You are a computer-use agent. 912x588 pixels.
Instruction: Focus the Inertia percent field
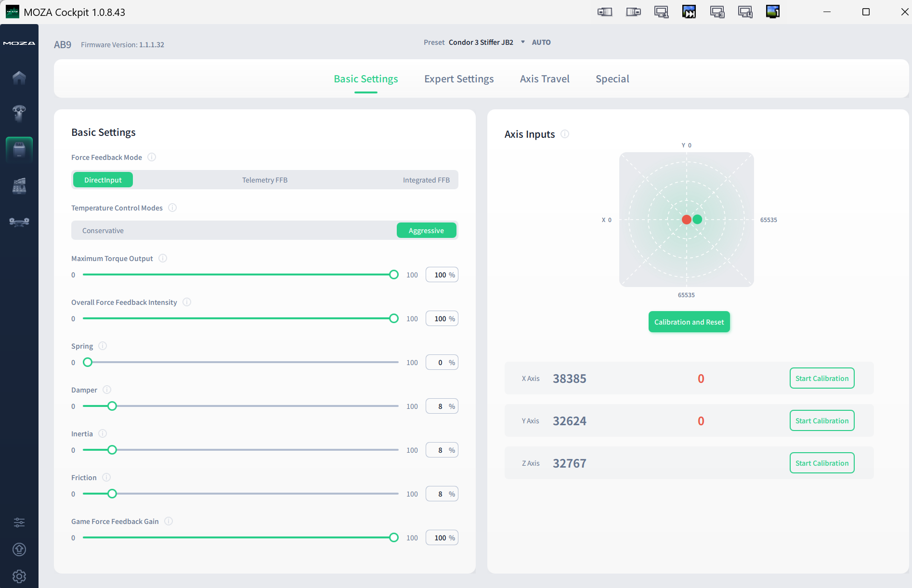coord(442,450)
